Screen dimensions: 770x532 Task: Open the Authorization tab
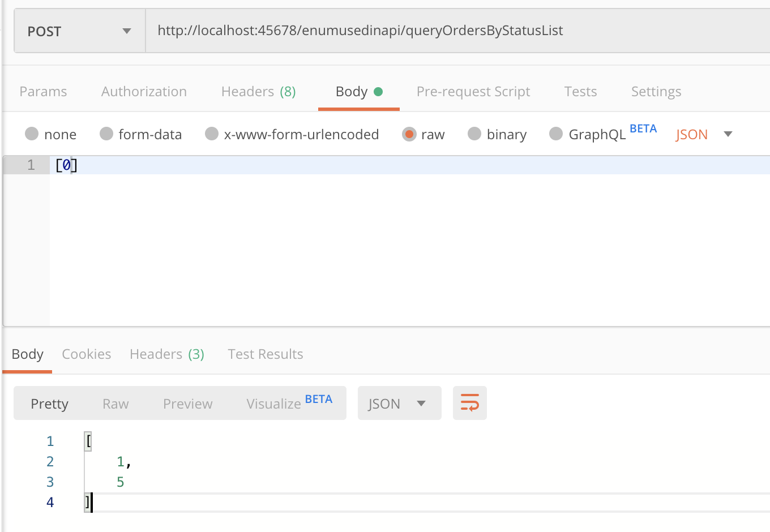pyautogui.click(x=144, y=92)
